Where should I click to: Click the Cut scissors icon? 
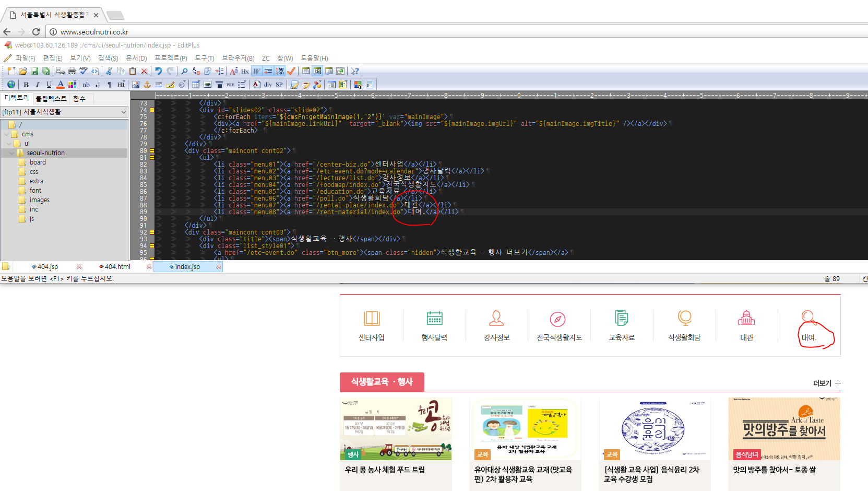tap(109, 71)
